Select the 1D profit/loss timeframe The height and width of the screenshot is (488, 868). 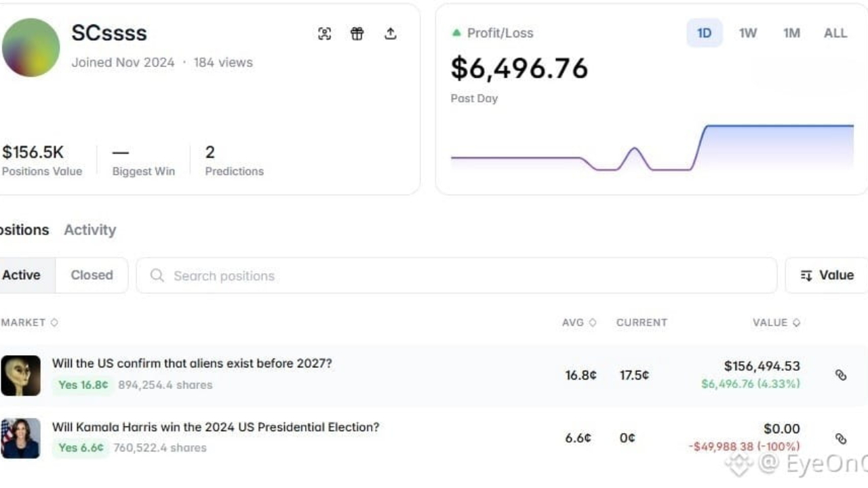coord(705,33)
